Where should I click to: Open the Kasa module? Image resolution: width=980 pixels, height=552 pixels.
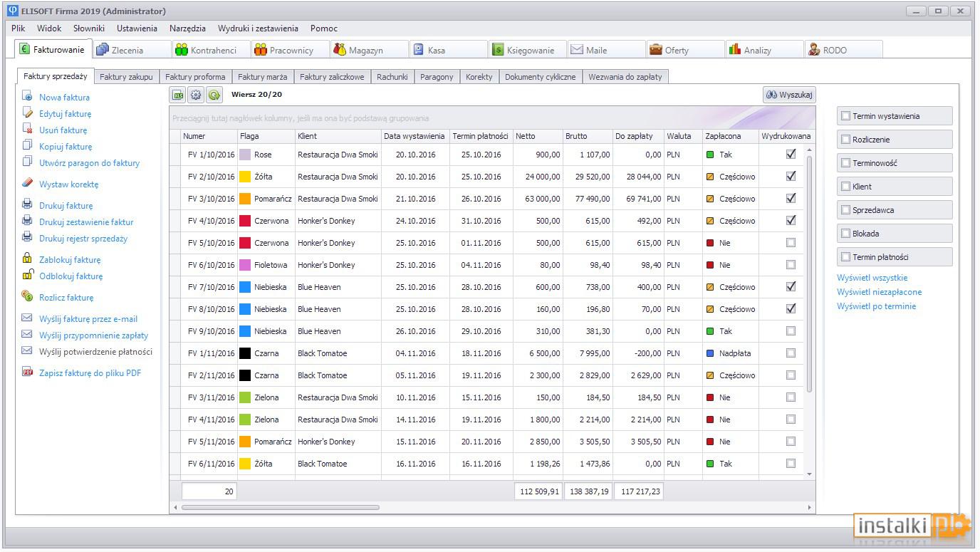click(448, 50)
